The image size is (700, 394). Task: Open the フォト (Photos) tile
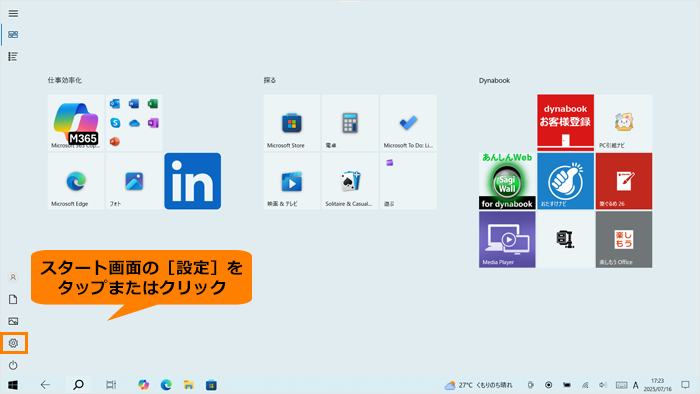134,181
